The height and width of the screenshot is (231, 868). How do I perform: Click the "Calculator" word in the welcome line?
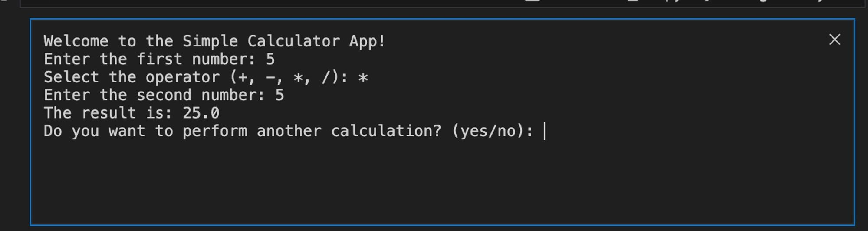pyautogui.click(x=293, y=41)
